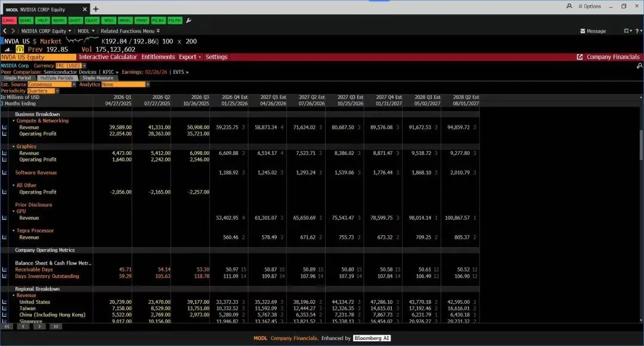Collapse the regional Revenue group
This screenshot has height=346, width=644.
tap(14, 295)
